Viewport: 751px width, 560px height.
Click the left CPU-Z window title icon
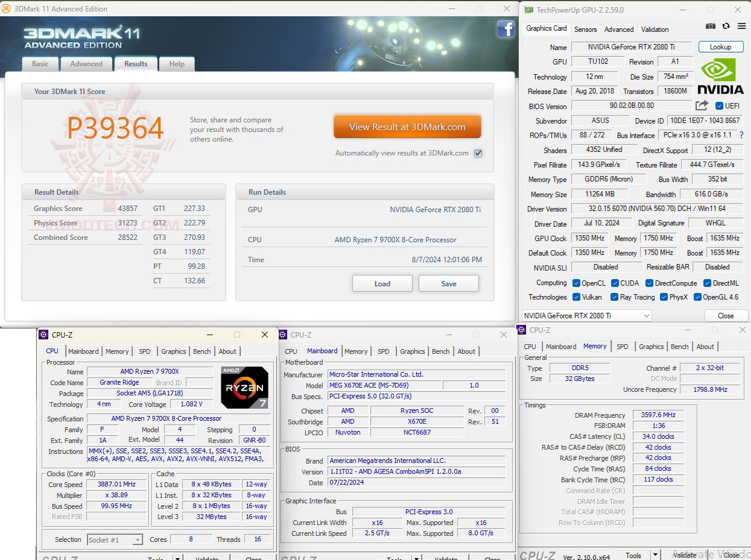tap(43, 335)
